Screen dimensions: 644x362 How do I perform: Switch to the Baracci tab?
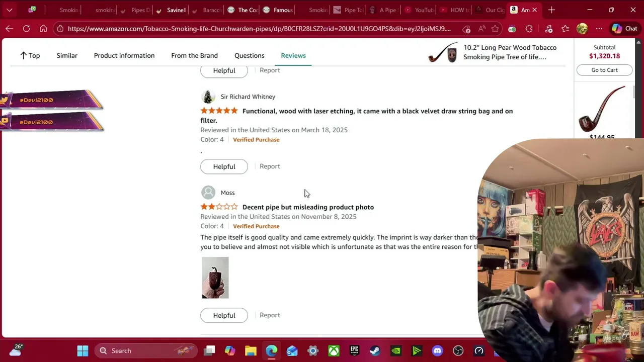207,10
